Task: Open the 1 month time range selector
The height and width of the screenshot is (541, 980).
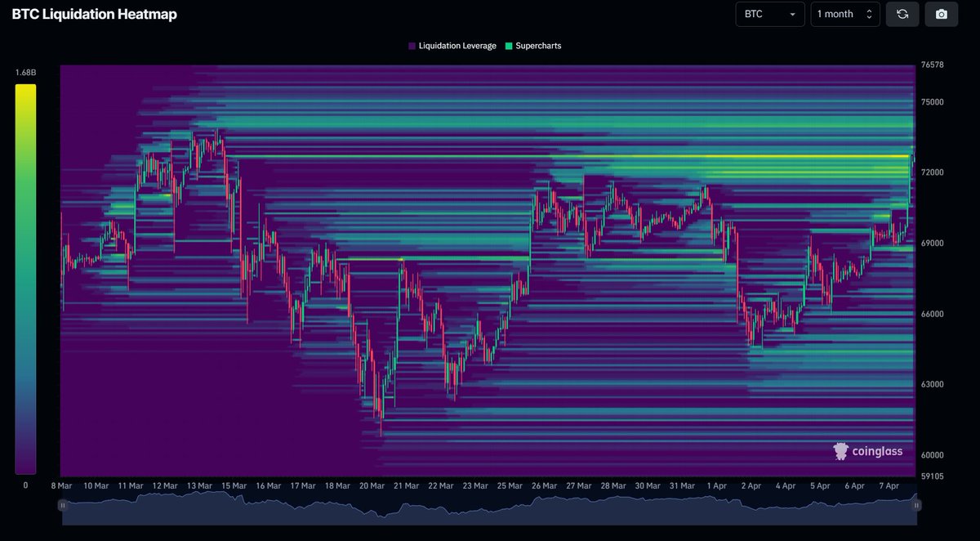Action: point(845,14)
